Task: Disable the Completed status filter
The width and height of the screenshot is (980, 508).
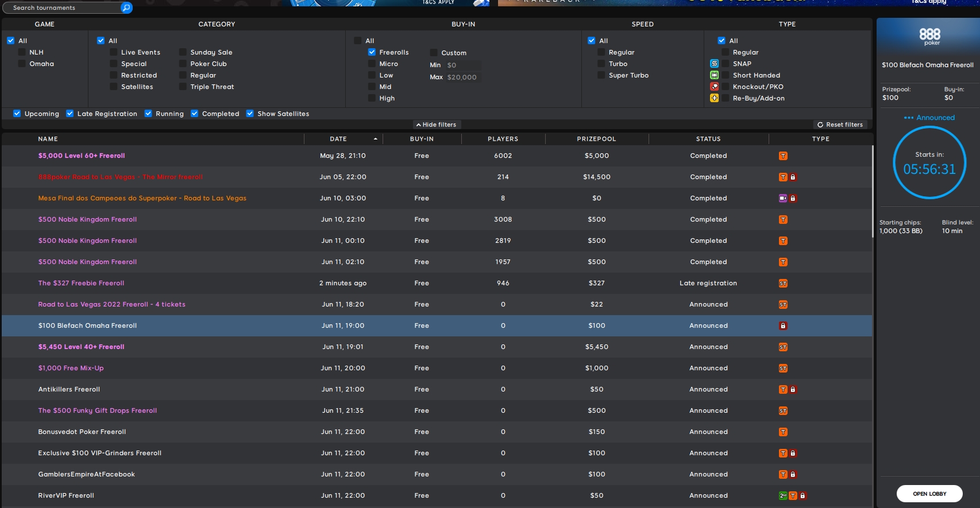Action: pyautogui.click(x=195, y=114)
